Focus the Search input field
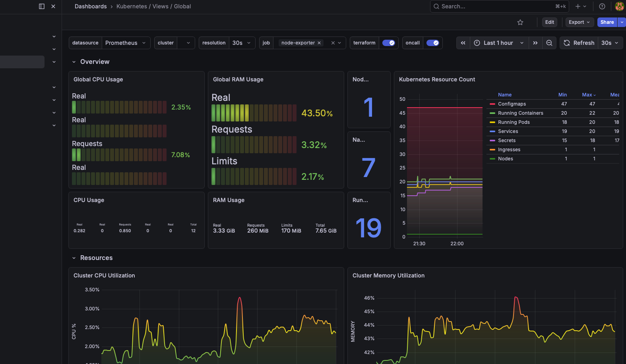 click(x=499, y=6)
